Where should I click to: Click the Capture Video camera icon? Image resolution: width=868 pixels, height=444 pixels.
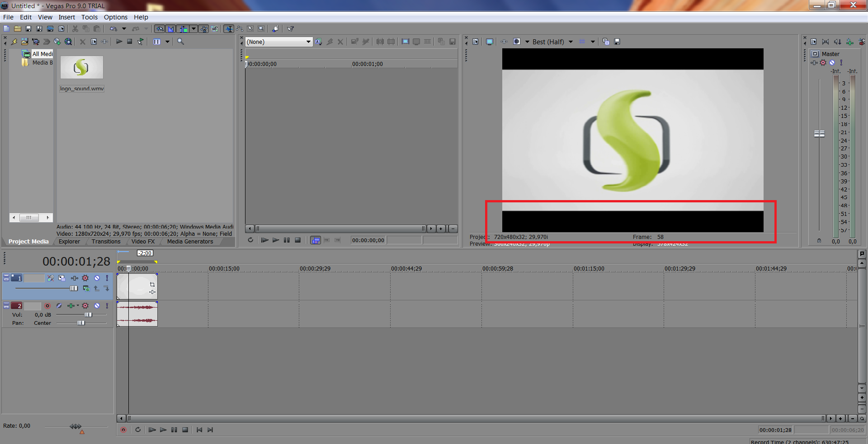(36, 42)
